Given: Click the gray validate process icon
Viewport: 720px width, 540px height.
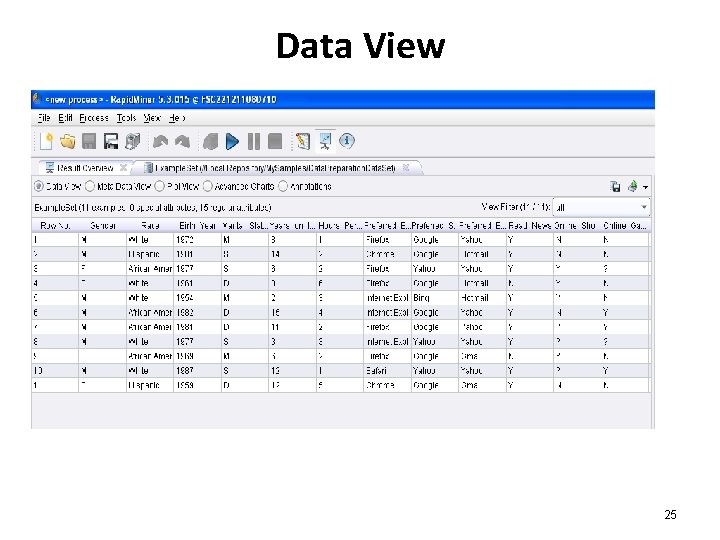Looking at the screenshot, I should pos(210,141).
